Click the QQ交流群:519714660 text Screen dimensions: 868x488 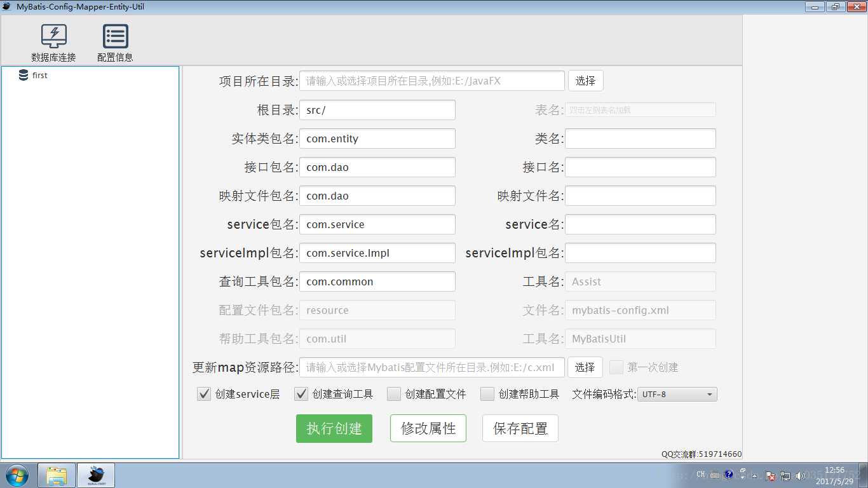702,454
